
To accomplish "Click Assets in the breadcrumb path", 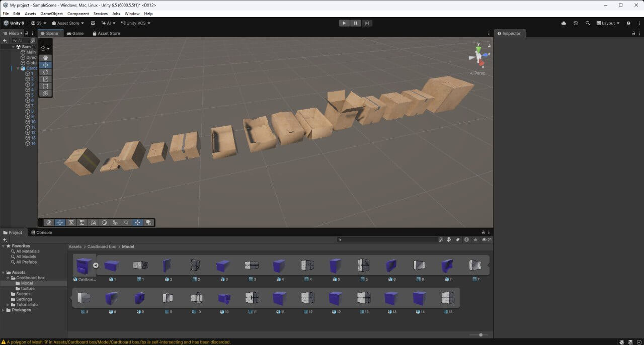I will coord(75,247).
